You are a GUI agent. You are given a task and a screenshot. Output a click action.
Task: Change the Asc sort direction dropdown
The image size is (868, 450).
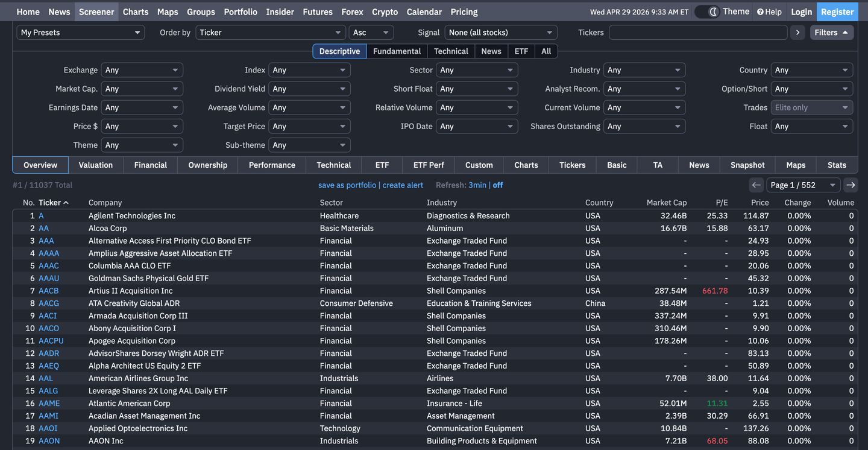(x=371, y=33)
